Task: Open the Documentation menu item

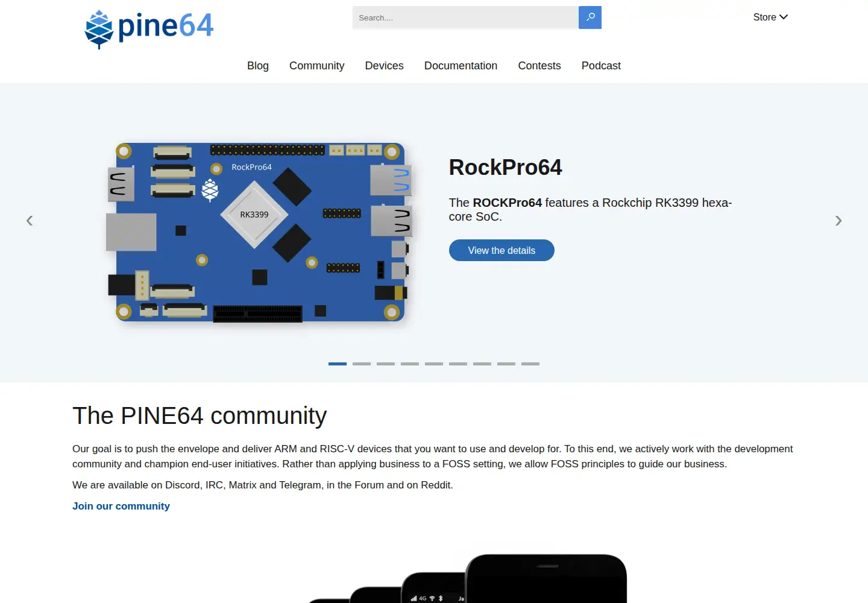Action: (461, 66)
